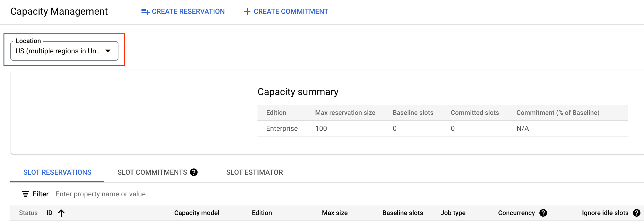644x221 pixels.
Task: Open the Ignore idle slots help icon
Action: (x=636, y=213)
